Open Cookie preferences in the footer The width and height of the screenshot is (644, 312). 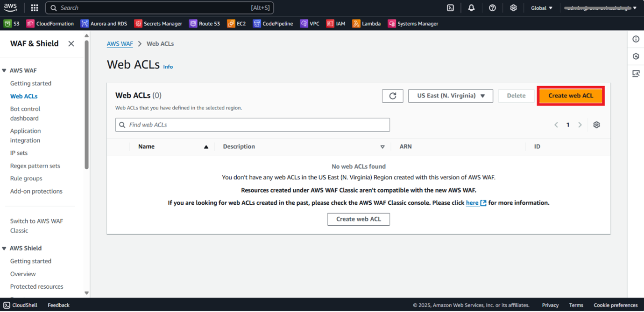point(616,305)
